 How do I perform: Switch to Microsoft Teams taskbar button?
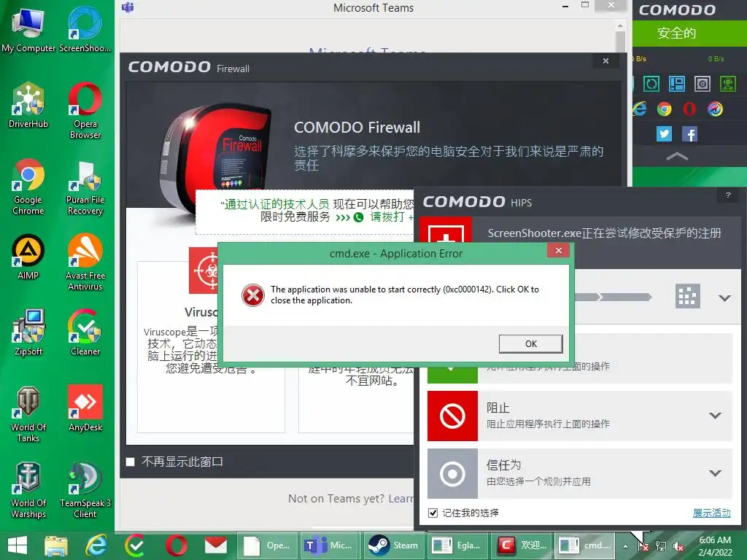tap(329, 545)
